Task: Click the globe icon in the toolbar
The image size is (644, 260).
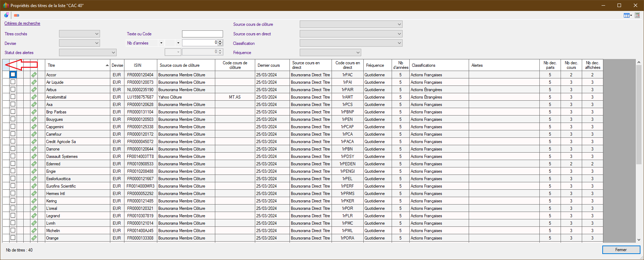Action: 6,15
